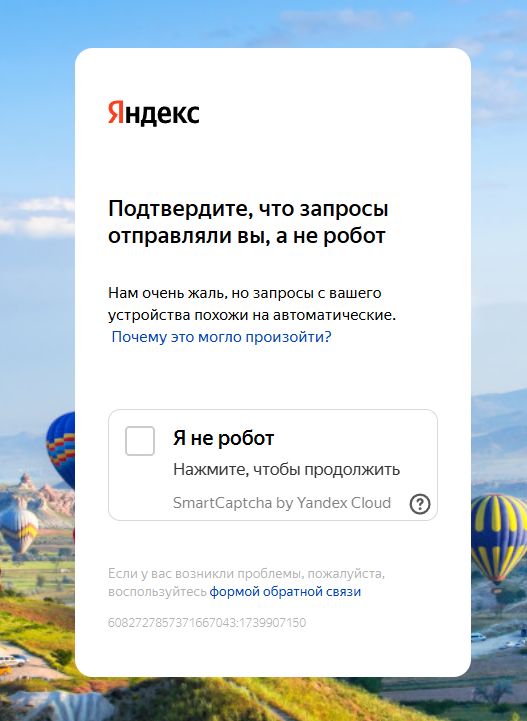527x721 pixels.
Task: Open "Почему это могло произойти?" link
Action: point(221,337)
